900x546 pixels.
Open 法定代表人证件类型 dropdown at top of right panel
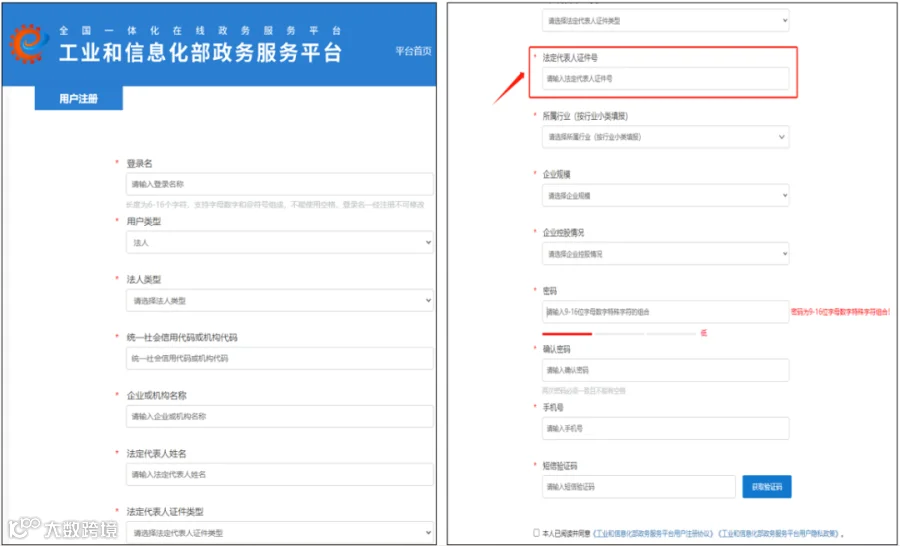click(665, 21)
